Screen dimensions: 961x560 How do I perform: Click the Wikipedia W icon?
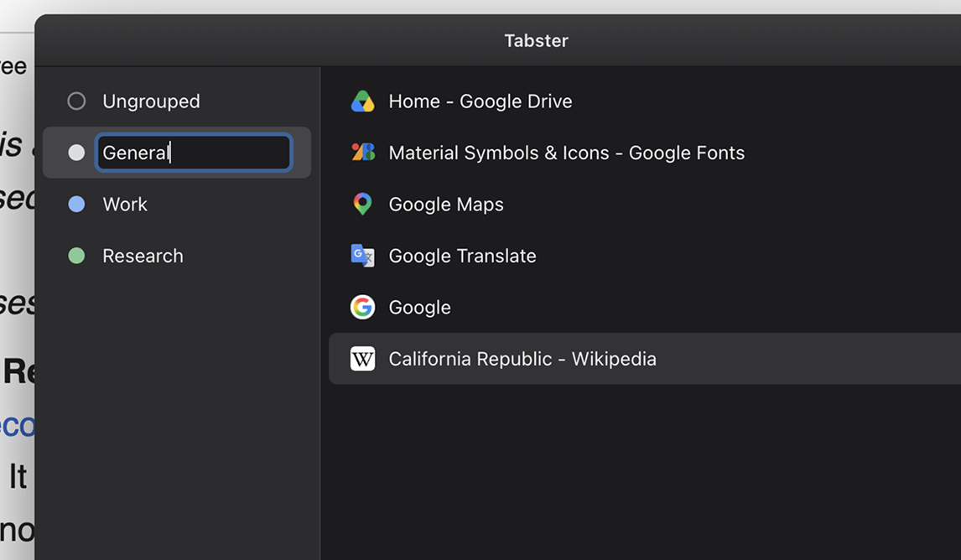[x=362, y=359]
